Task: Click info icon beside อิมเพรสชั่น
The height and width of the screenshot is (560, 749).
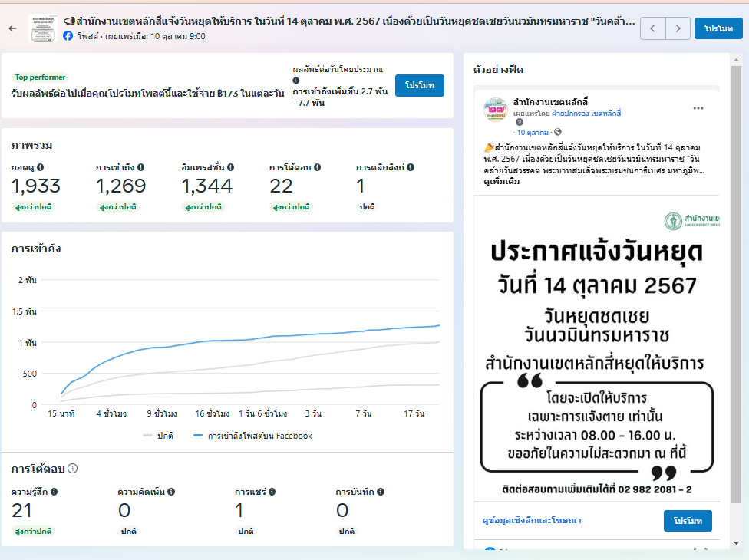Action: (x=230, y=167)
